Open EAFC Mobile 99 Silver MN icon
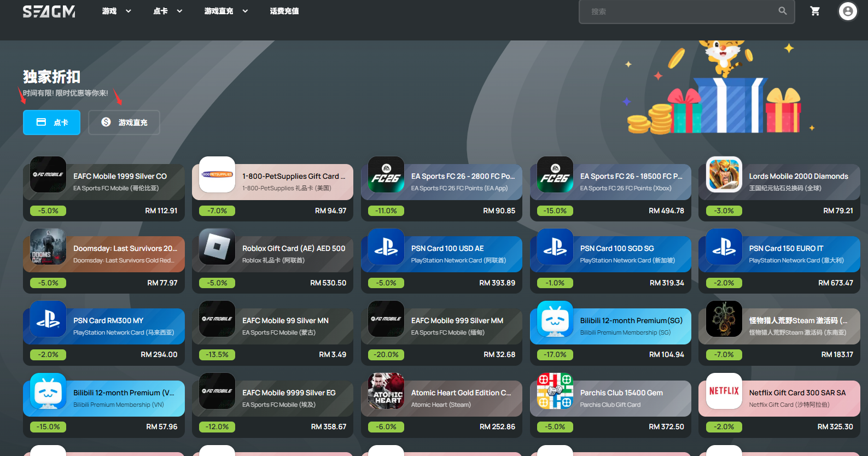868x456 pixels. [217, 319]
